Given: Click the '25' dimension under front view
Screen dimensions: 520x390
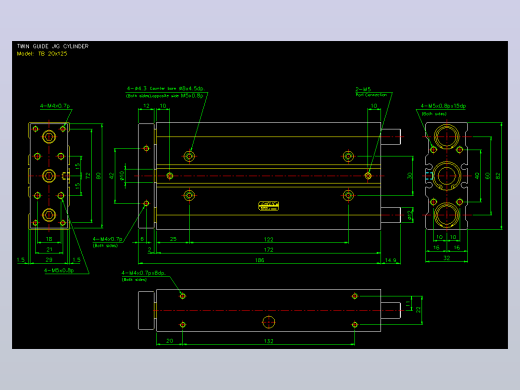Looking at the screenshot, I should [x=173, y=239].
